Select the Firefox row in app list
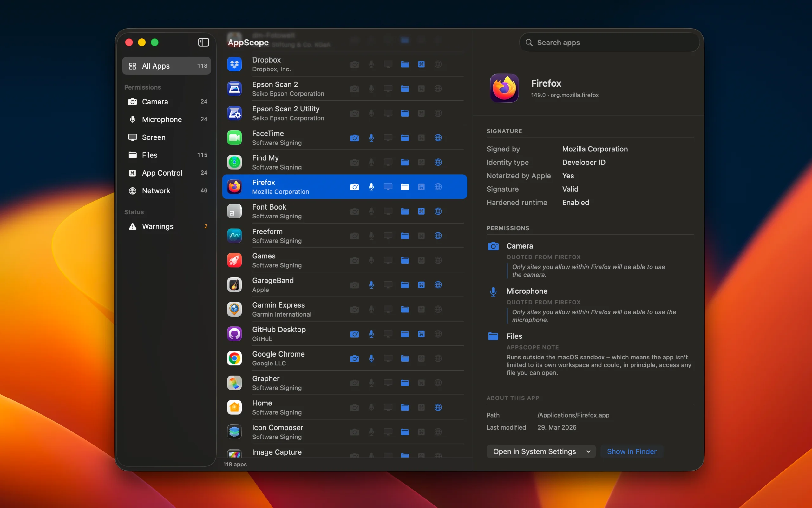The image size is (812, 508). coord(344,187)
